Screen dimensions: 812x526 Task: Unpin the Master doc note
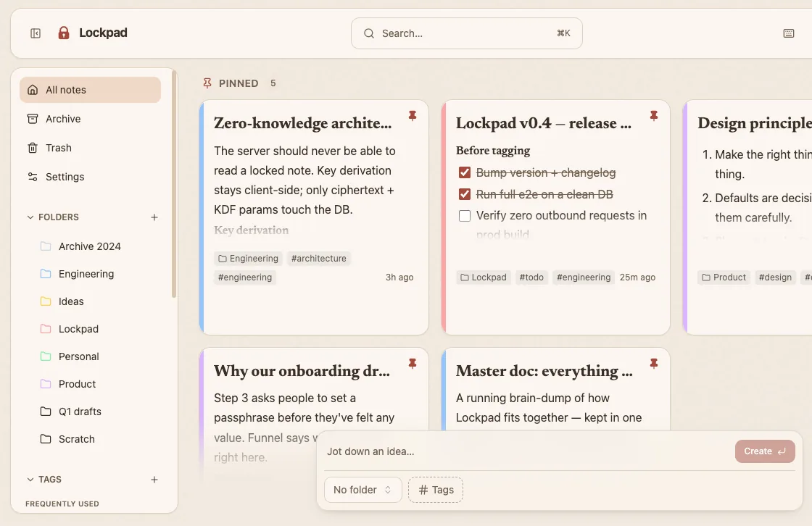[653, 364]
